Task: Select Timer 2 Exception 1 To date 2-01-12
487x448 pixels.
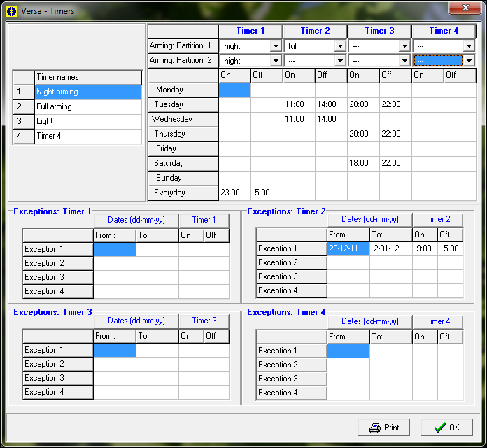Action: (391, 248)
